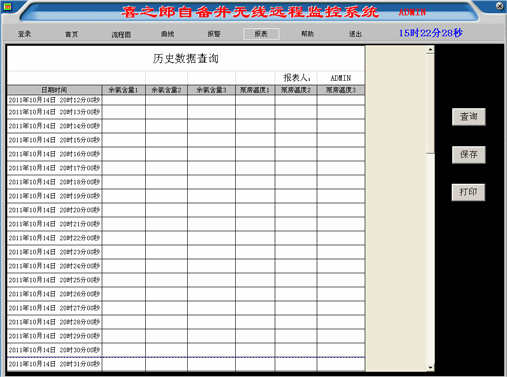Open the 流程图 view

click(x=121, y=34)
